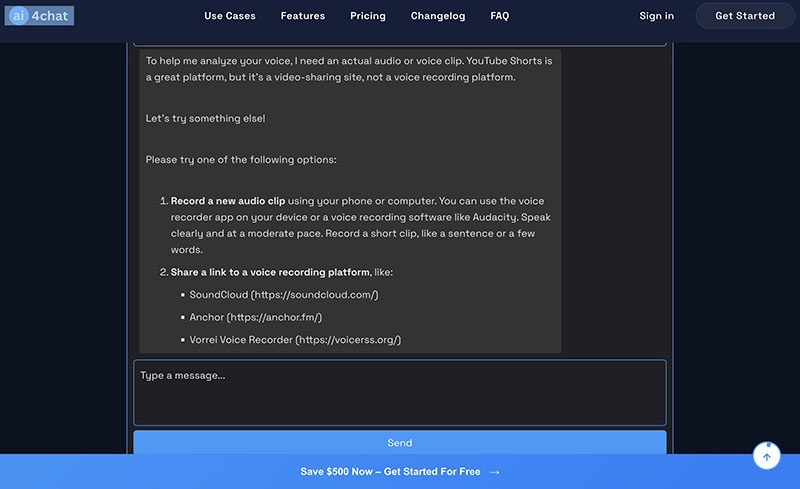View the Changelog
This screenshot has width=800, height=489.
438,16
